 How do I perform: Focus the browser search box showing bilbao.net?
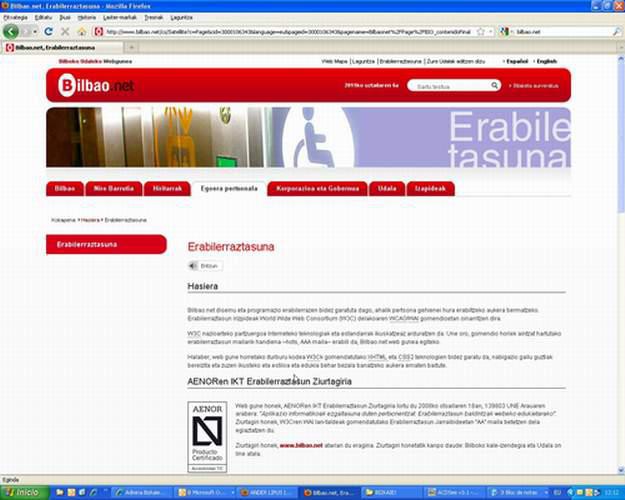pyautogui.click(x=562, y=31)
